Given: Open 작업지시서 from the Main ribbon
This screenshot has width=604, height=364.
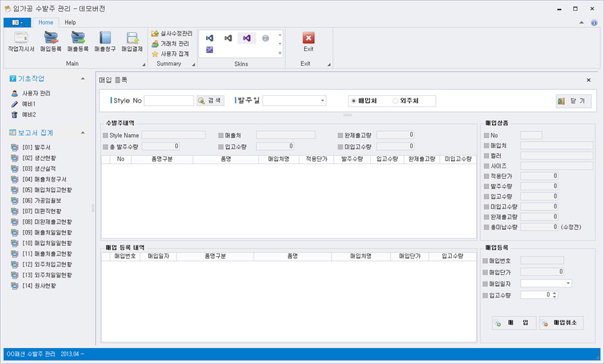Looking at the screenshot, I should pyautogui.click(x=21, y=42).
